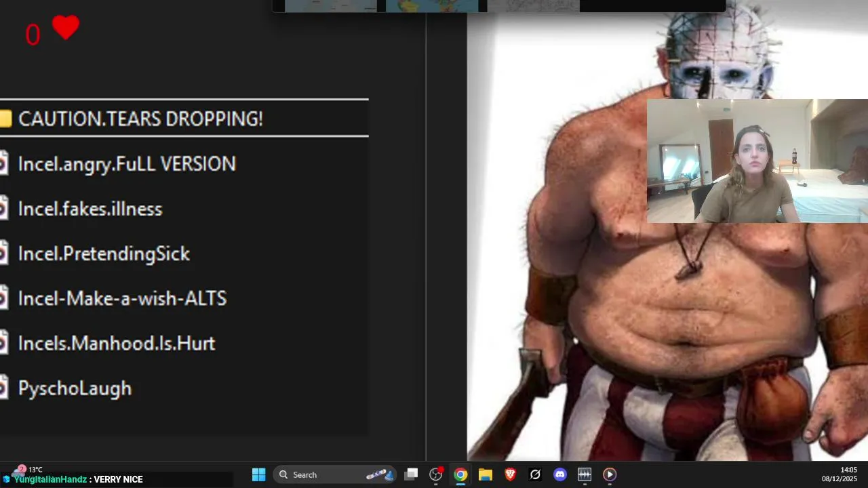
Task: Select the Incel.angry.FuLL VERSION file
Action: (127, 164)
